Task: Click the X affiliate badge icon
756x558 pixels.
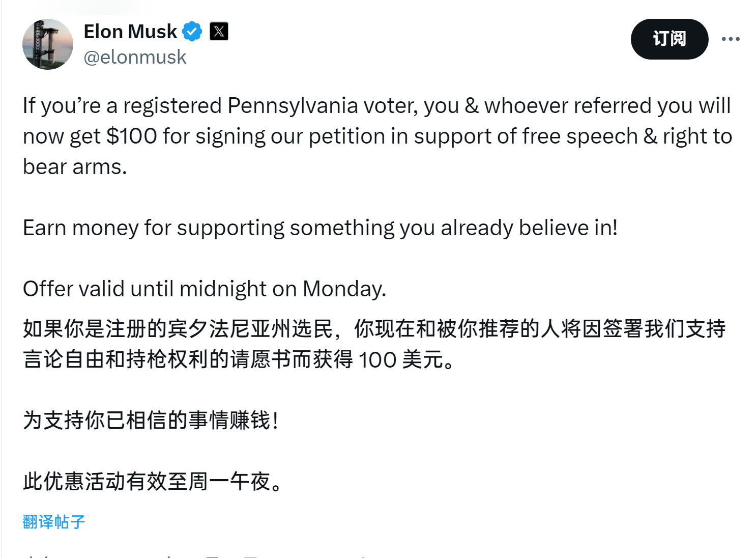Action: click(219, 32)
